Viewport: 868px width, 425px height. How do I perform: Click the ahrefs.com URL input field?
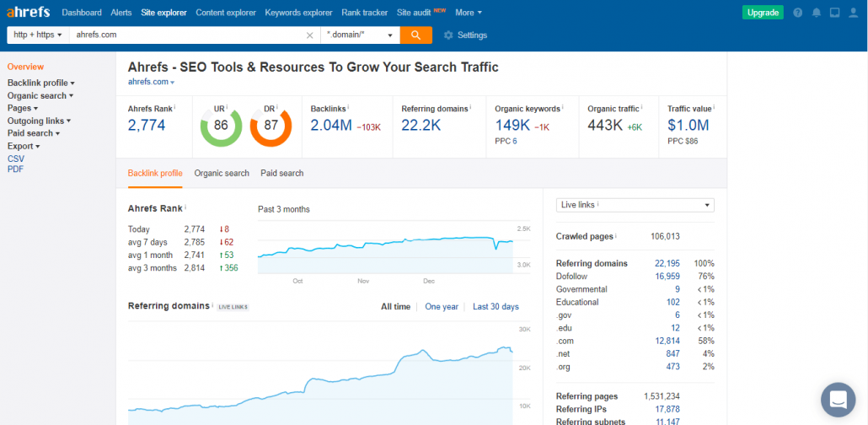pos(188,35)
